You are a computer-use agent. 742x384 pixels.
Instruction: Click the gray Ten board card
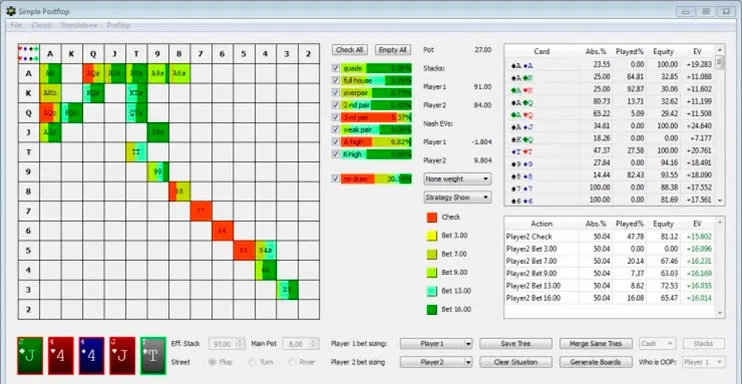pyautogui.click(x=153, y=356)
